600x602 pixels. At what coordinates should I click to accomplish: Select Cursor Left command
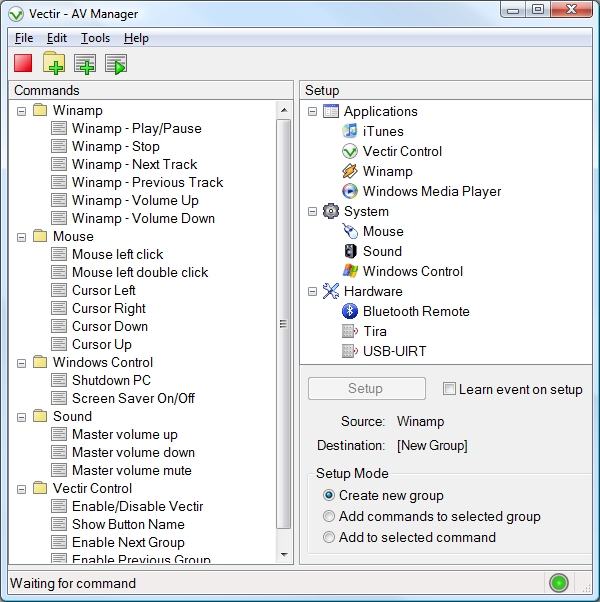coord(104,290)
